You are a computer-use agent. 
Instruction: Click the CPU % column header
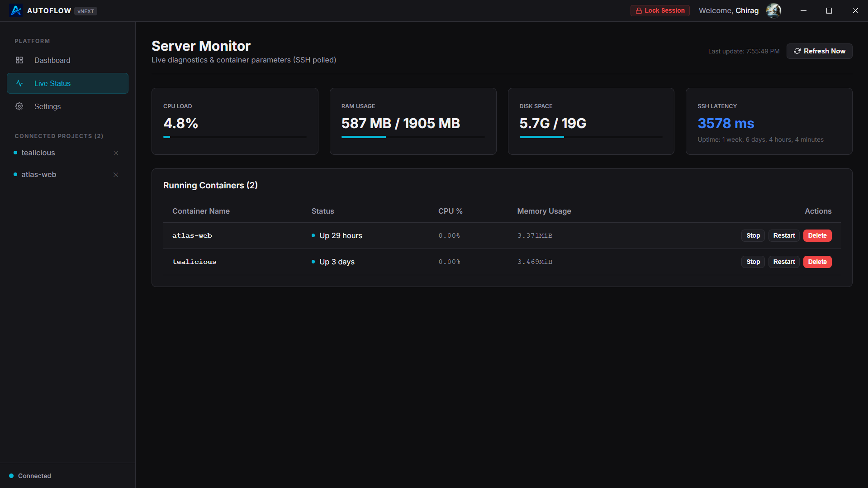tap(450, 211)
